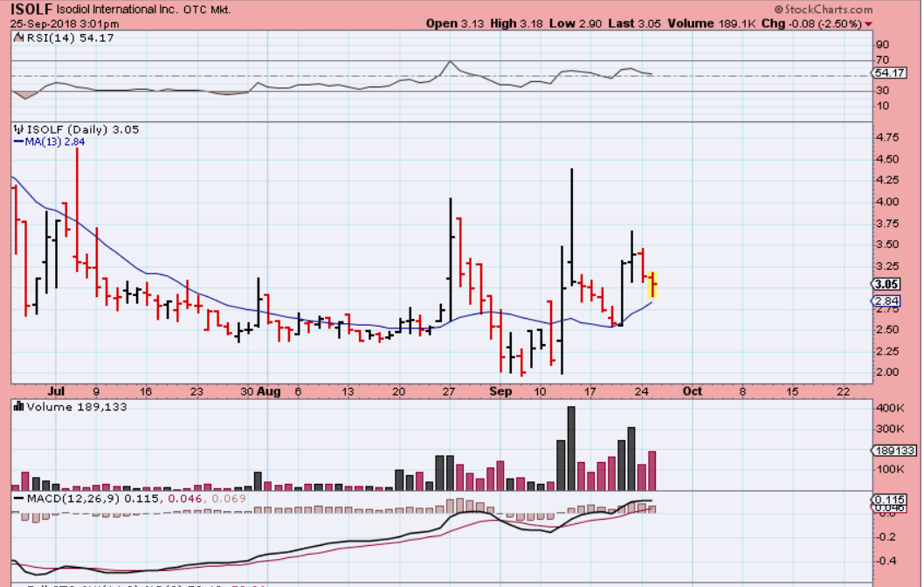Click the bar-chart icon left of ISOLF (Daily)
The image size is (924, 587).
[x=18, y=129]
